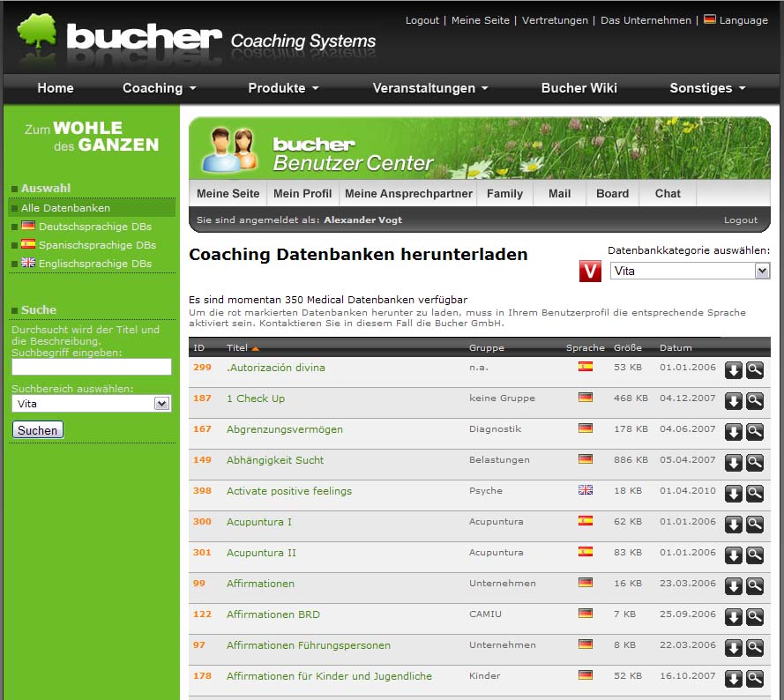Screen dimensions: 784x700
Task: View details of Abgrenzungsvermögen with magnifier
Action: [755, 433]
